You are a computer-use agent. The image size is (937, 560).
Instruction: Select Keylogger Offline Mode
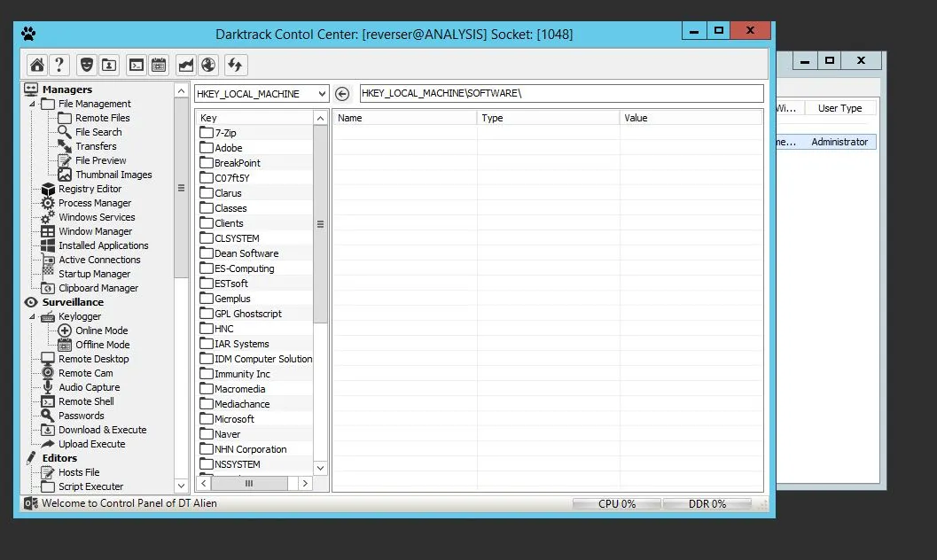pyautogui.click(x=102, y=345)
